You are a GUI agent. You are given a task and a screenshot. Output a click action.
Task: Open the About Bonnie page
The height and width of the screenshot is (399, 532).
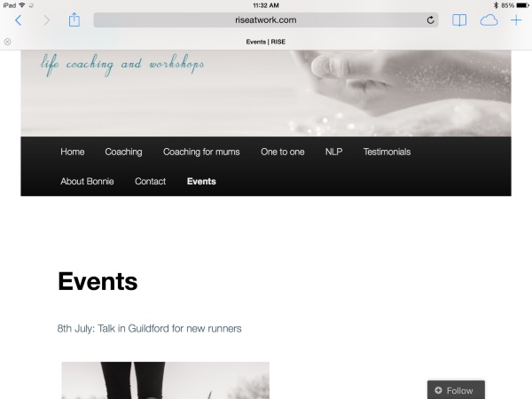click(87, 181)
